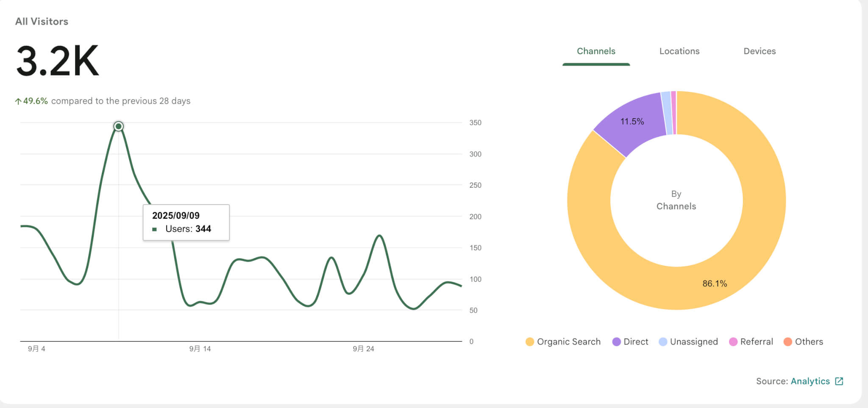This screenshot has height=408, width=868.
Task: Open the external link icon beside Analytics
Action: [839, 381]
